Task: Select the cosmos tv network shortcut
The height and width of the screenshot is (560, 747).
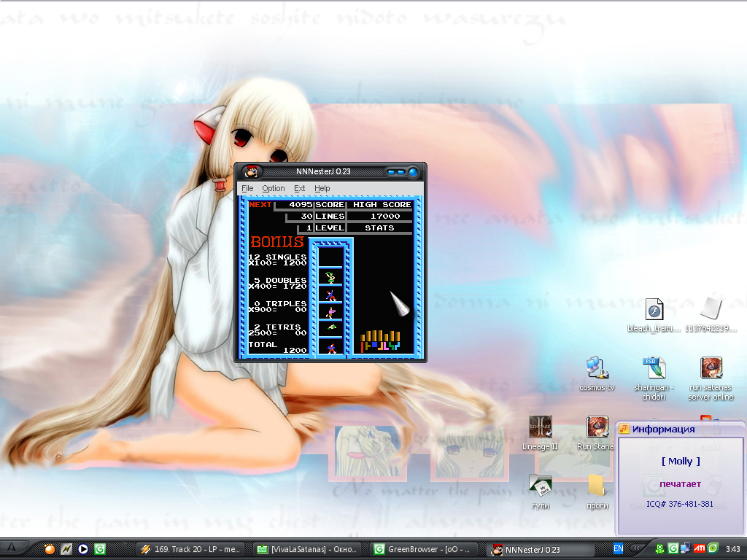Action: [597, 374]
